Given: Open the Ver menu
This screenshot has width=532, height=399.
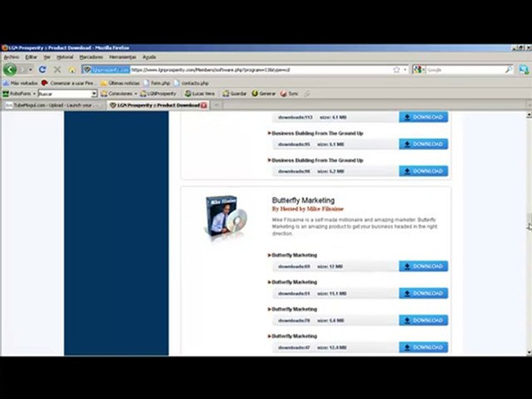Looking at the screenshot, I should pos(47,57).
